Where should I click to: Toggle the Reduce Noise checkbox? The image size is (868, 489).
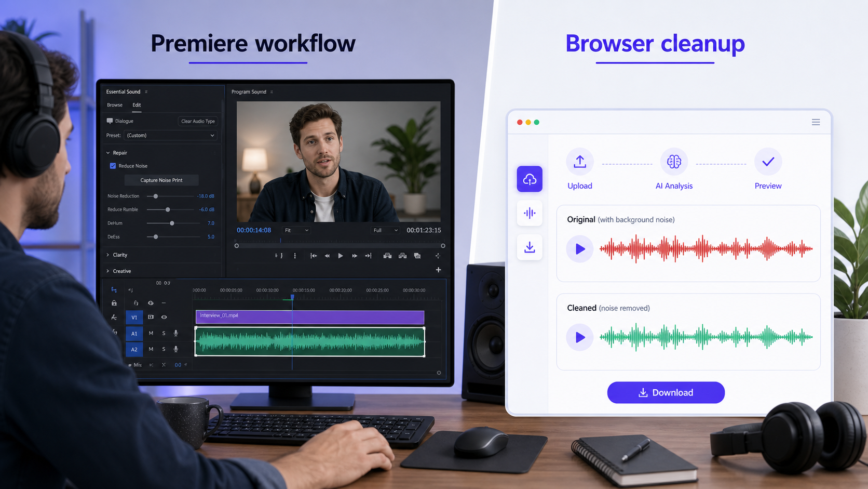113,166
